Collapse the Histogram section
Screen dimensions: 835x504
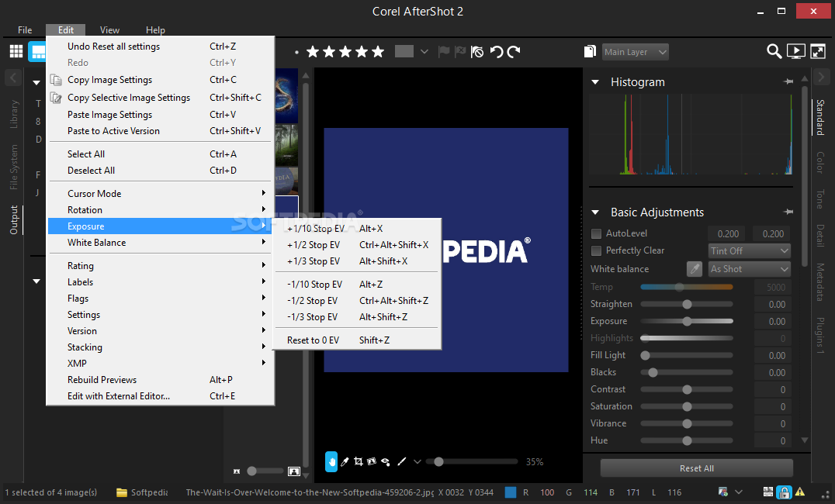[x=595, y=82]
